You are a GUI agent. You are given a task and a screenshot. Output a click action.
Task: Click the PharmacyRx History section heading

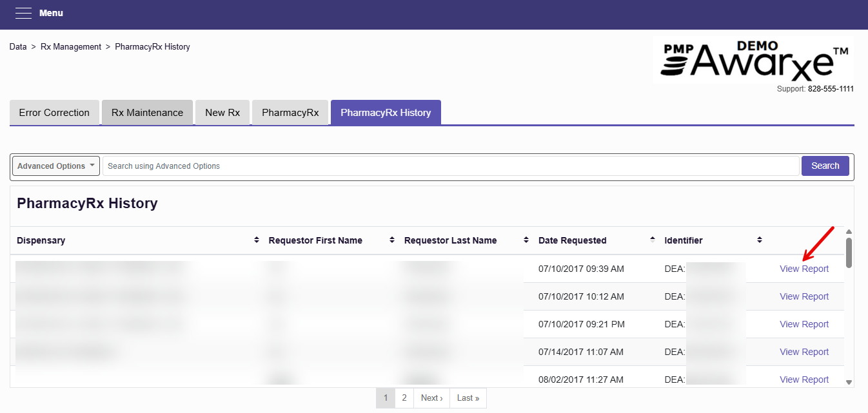(x=87, y=204)
